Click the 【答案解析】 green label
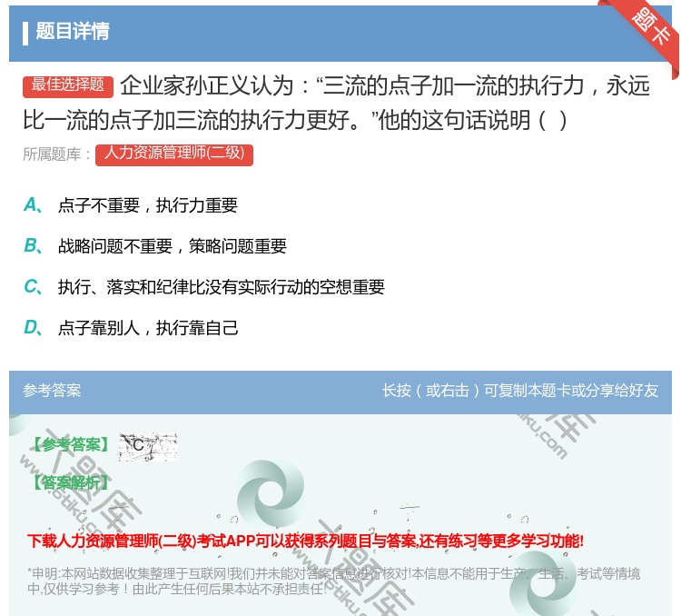The height and width of the screenshot is (616, 681). coord(70,482)
